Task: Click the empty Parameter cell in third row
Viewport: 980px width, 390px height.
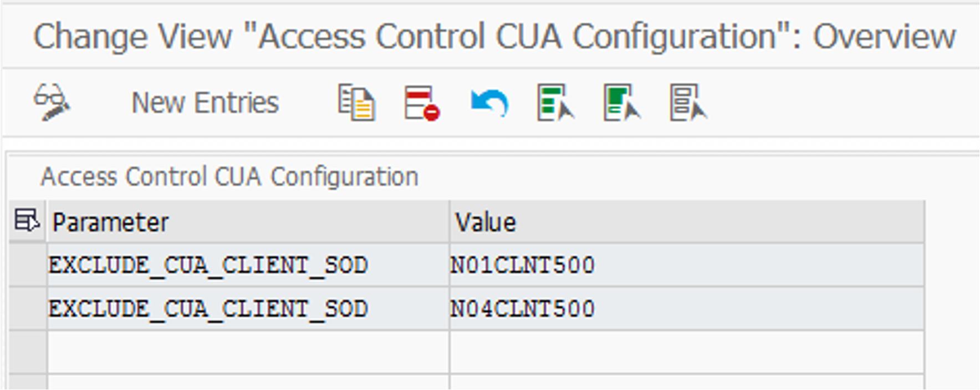Action: tap(248, 352)
